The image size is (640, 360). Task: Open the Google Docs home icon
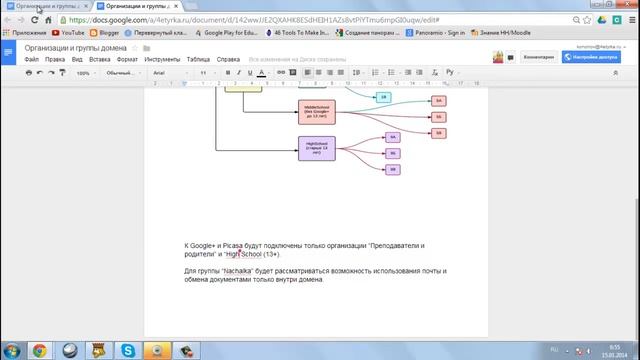(8, 53)
